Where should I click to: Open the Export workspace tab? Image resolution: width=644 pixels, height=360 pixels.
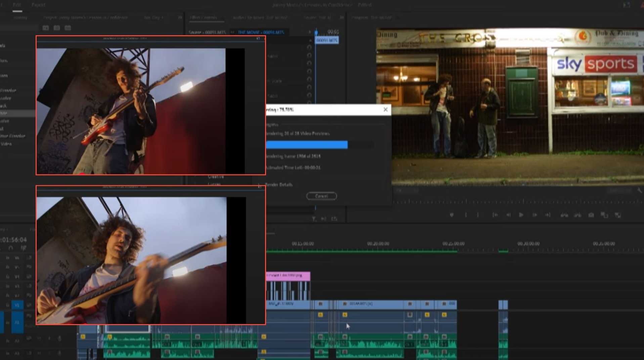click(38, 5)
